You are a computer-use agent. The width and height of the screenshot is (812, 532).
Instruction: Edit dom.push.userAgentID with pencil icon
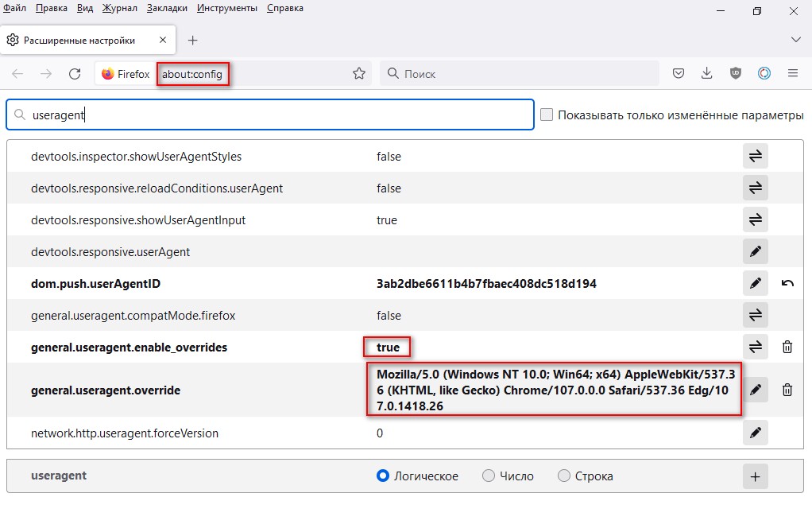point(755,283)
